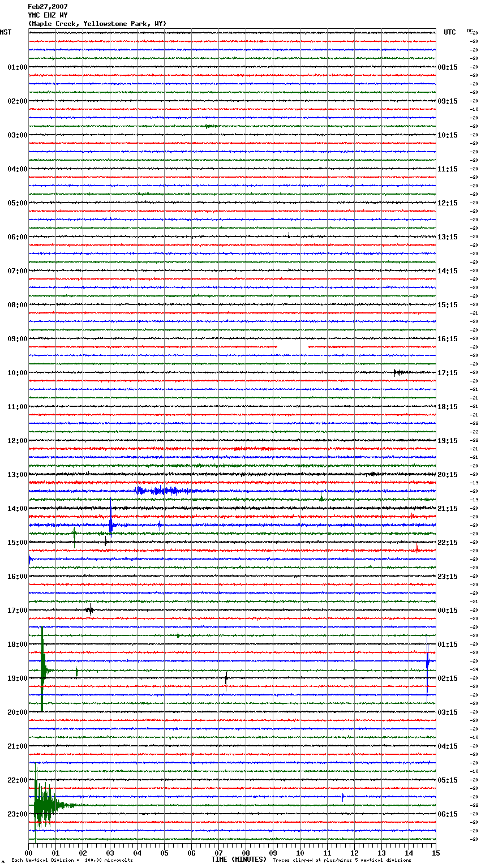The width and height of the screenshot is (481, 868).
Task: Click the 11:15 UTC time label
Action: click(x=448, y=169)
